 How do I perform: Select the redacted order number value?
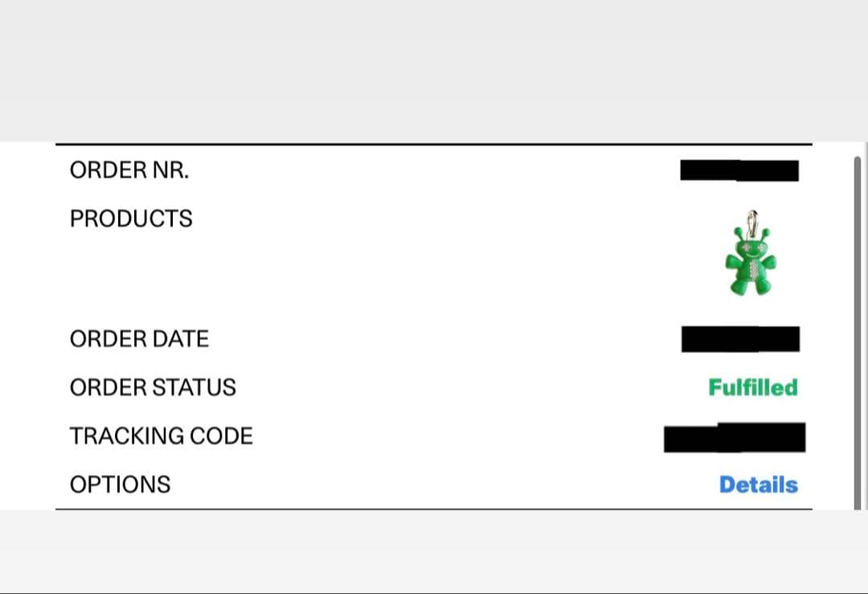739,170
